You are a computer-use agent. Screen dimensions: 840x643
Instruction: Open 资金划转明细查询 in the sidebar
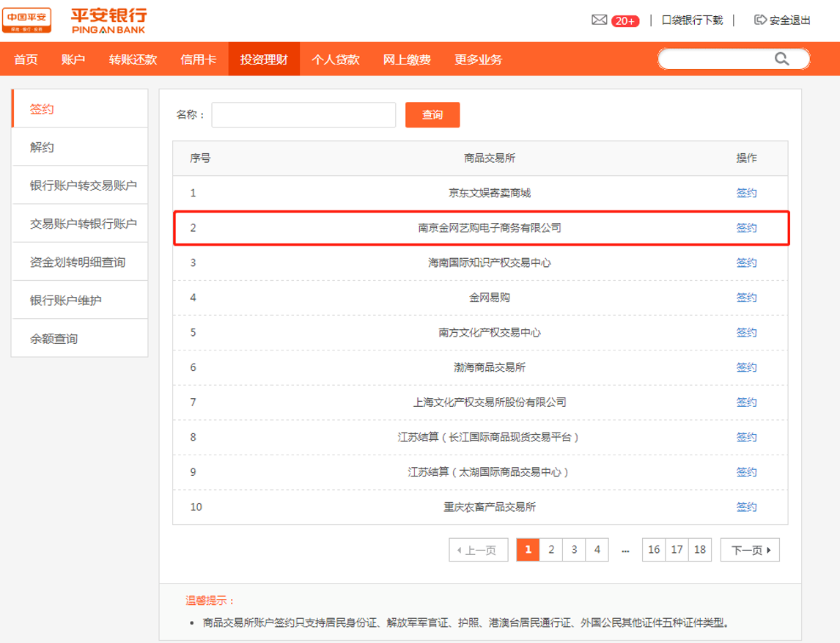click(80, 262)
